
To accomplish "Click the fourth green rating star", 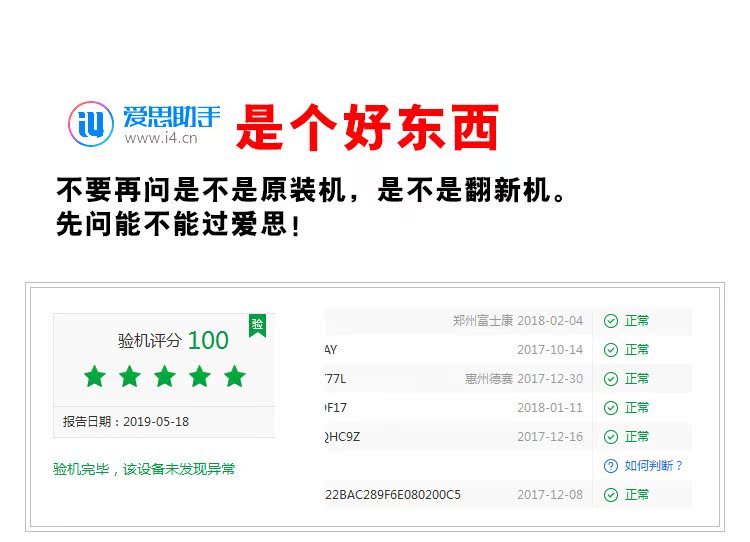I will pos(200,376).
